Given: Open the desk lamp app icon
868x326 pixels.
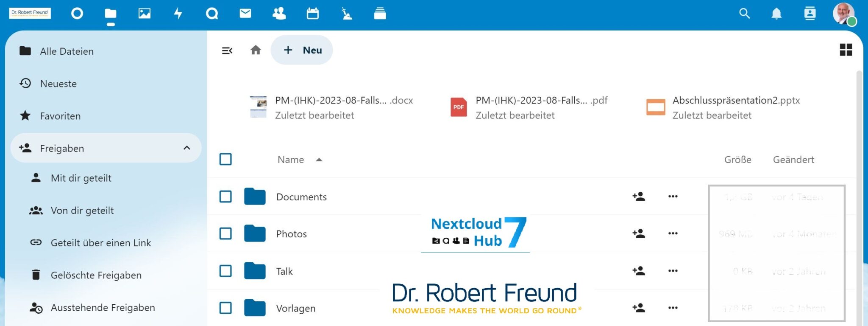Looking at the screenshot, I should point(347,14).
